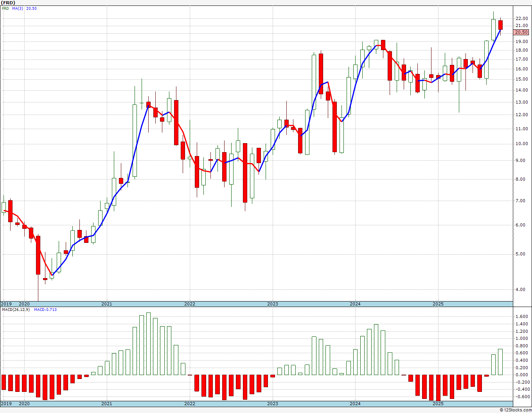Click the 1.000 MACD axis label
Viewport: 532px width, 413px height.
tap(521, 339)
